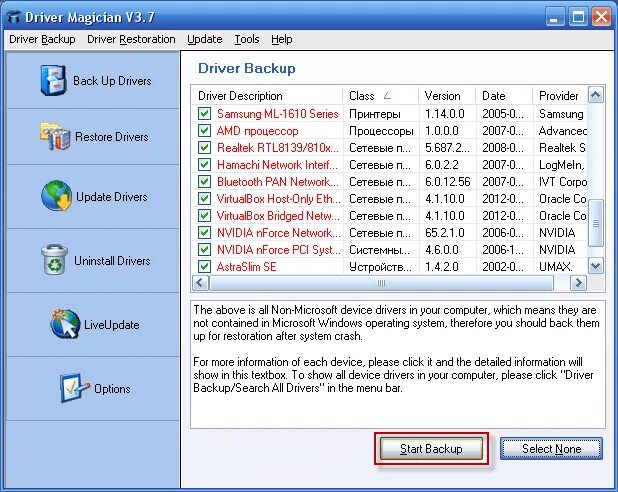
Task: Select the AstraSlim SE row text
Action: pyautogui.click(x=246, y=267)
